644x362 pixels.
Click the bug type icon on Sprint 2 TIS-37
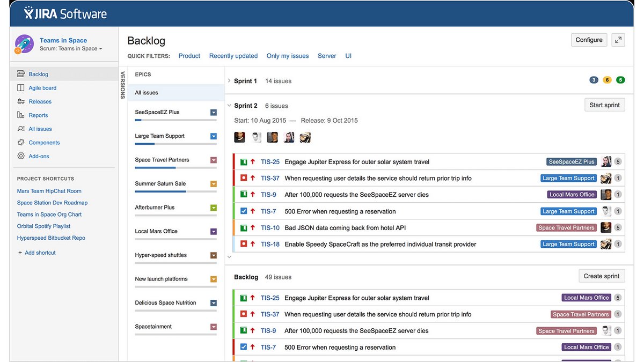(x=244, y=178)
